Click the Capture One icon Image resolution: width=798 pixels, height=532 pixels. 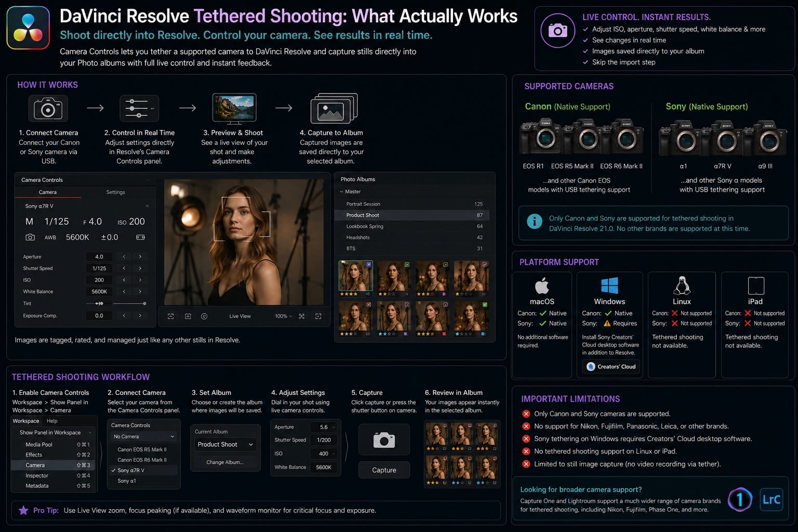(x=740, y=500)
